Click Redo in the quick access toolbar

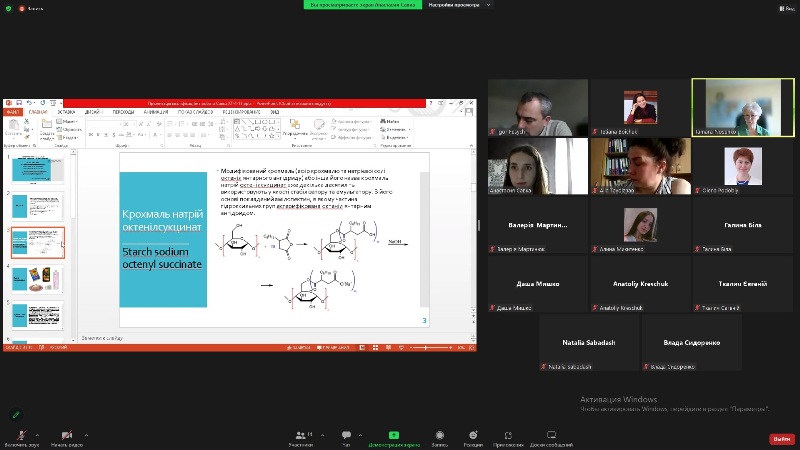click(43, 103)
